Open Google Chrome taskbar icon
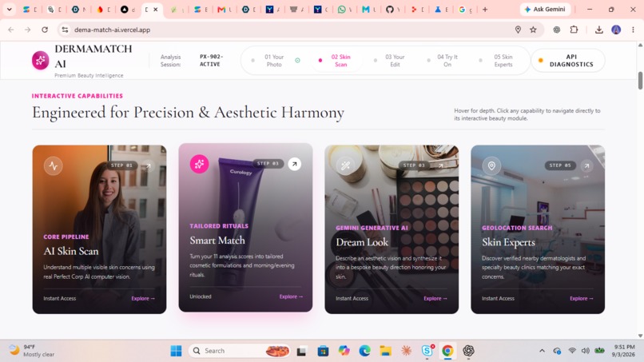Viewport: 644px width, 362px height. click(x=447, y=351)
